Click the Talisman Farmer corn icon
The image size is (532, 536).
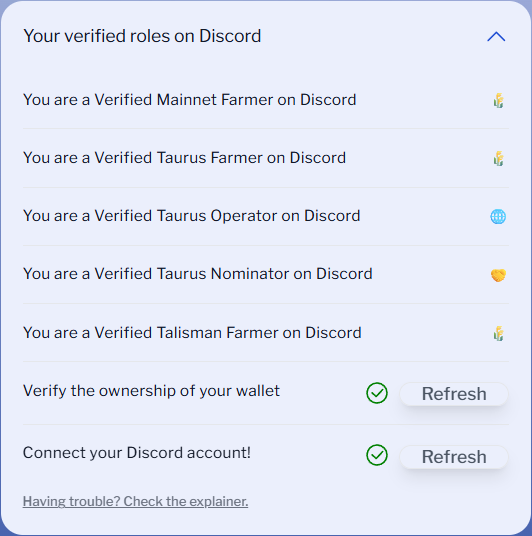click(498, 334)
